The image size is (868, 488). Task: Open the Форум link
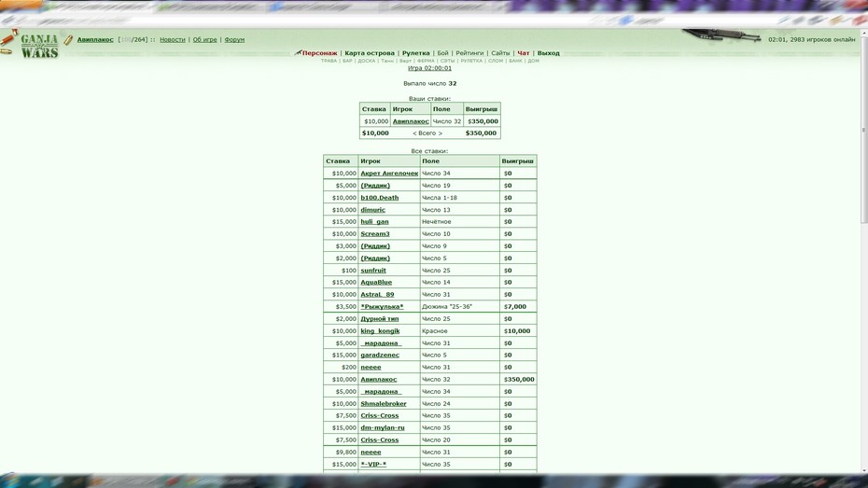pos(234,40)
